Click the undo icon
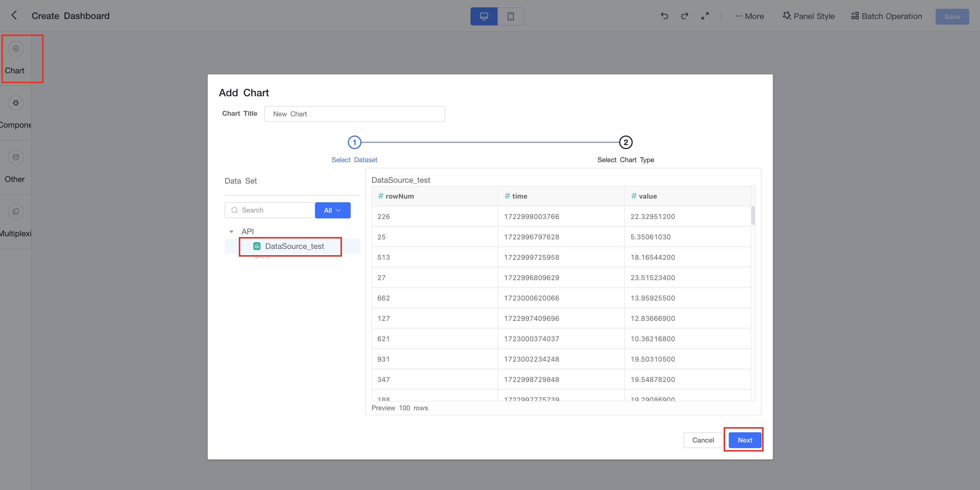The width and height of the screenshot is (980, 490). 664,16
